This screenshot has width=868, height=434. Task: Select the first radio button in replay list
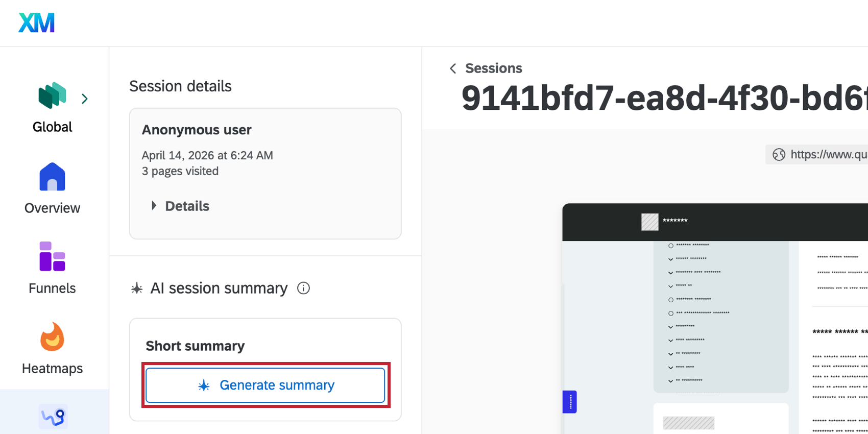pyautogui.click(x=670, y=245)
